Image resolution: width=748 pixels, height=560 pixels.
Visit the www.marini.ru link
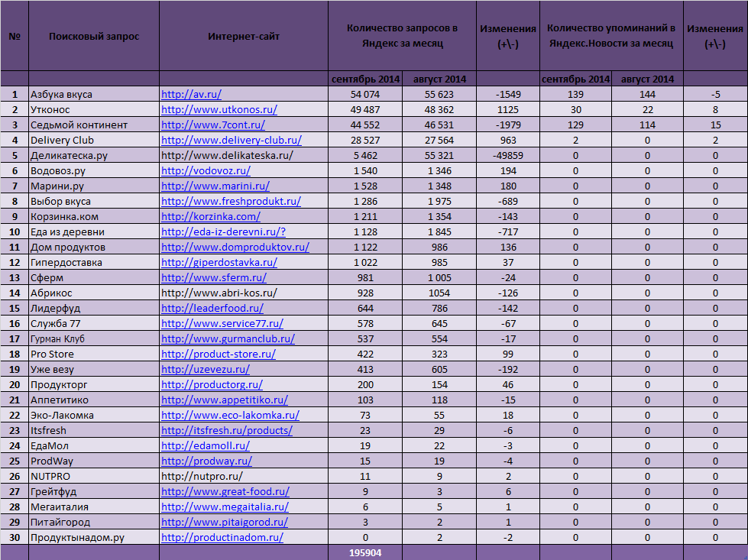pyautogui.click(x=215, y=186)
